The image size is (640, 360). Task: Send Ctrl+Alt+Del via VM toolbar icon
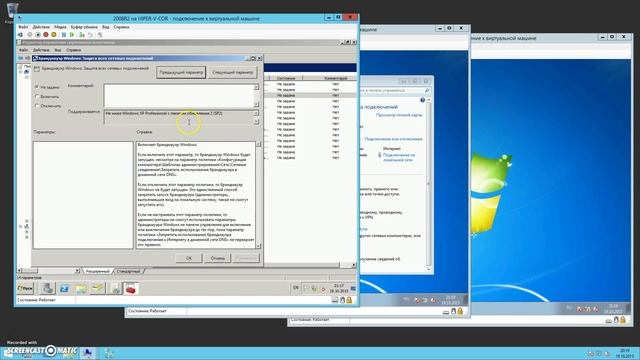[20, 35]
